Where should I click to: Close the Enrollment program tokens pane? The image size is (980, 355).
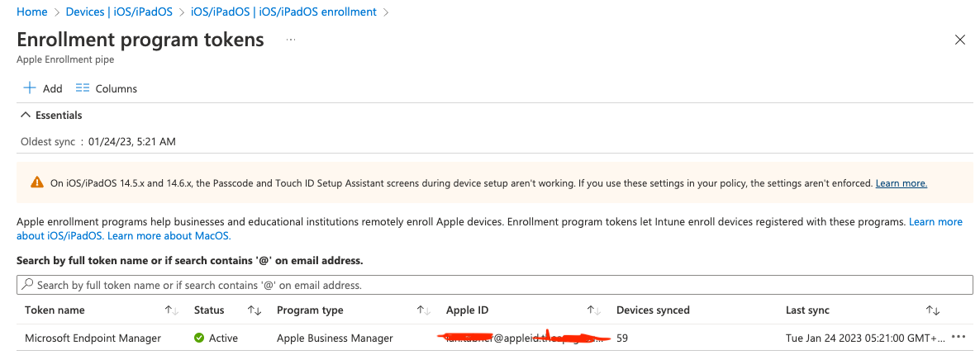[961, 40]
